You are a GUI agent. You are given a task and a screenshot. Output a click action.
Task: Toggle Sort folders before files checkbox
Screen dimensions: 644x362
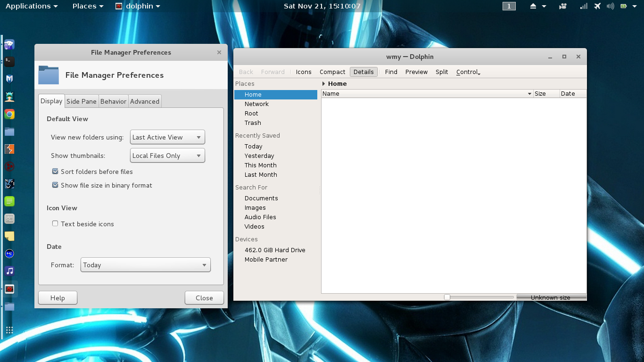pyautogui.click(x=55, y=172)
